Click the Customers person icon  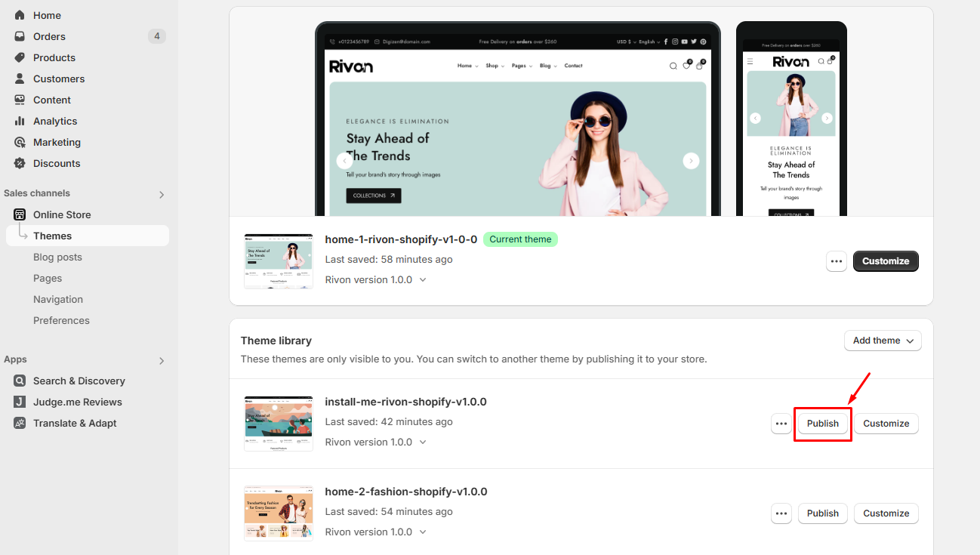click(20, 79)
